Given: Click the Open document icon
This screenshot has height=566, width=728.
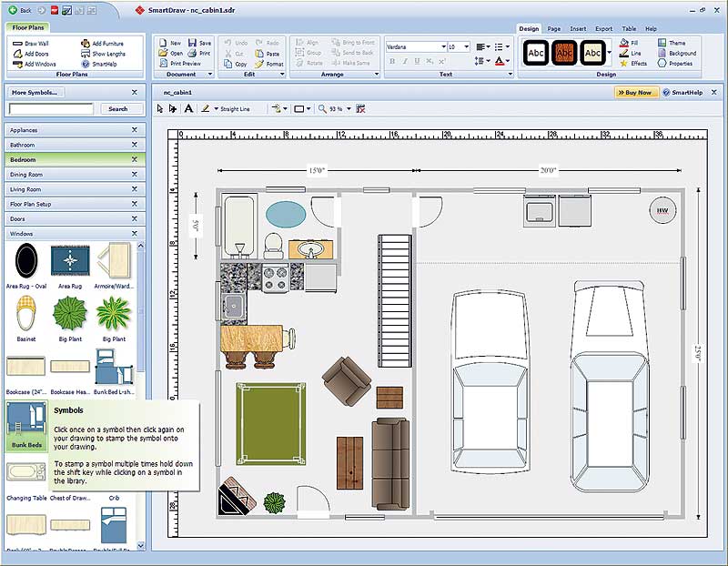Looking at the screenshot, I should point(163,53).
